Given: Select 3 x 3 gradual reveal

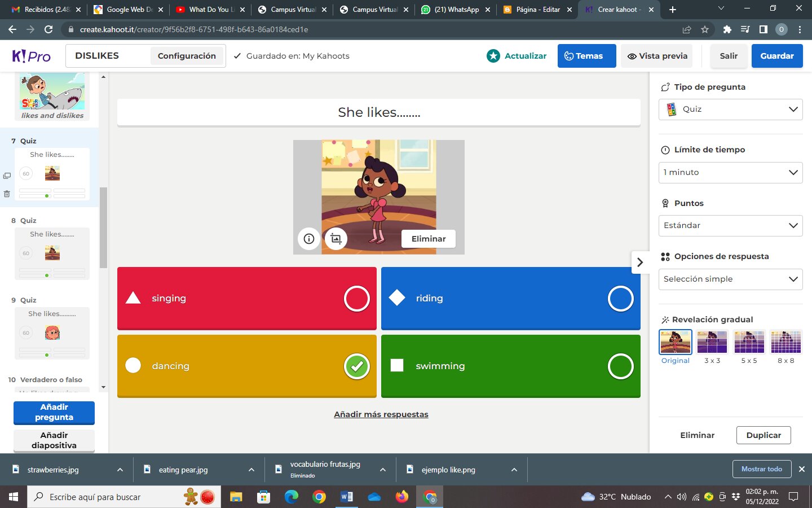Looking at the screenshot, I should 712,342.
